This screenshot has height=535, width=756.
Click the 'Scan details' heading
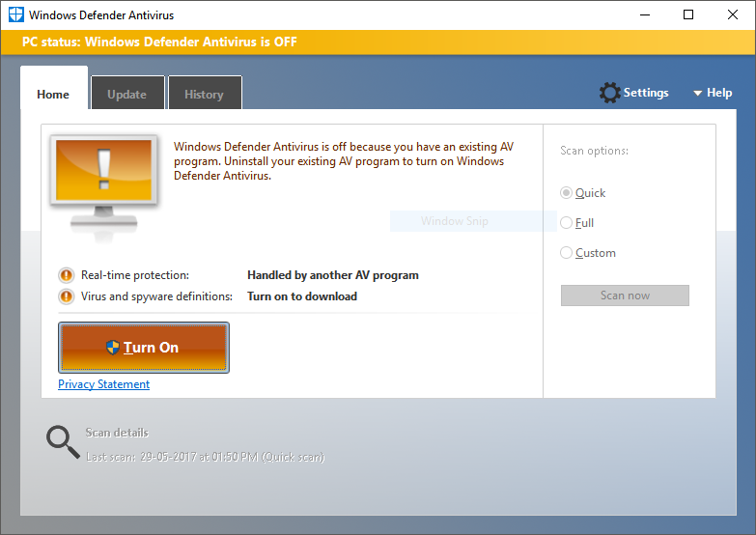coord(117,433)
